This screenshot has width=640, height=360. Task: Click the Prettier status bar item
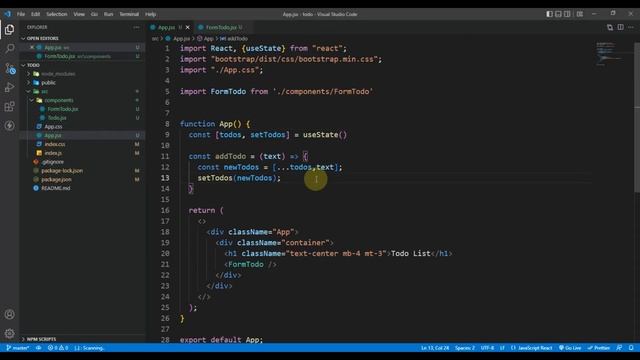point(598,348)
